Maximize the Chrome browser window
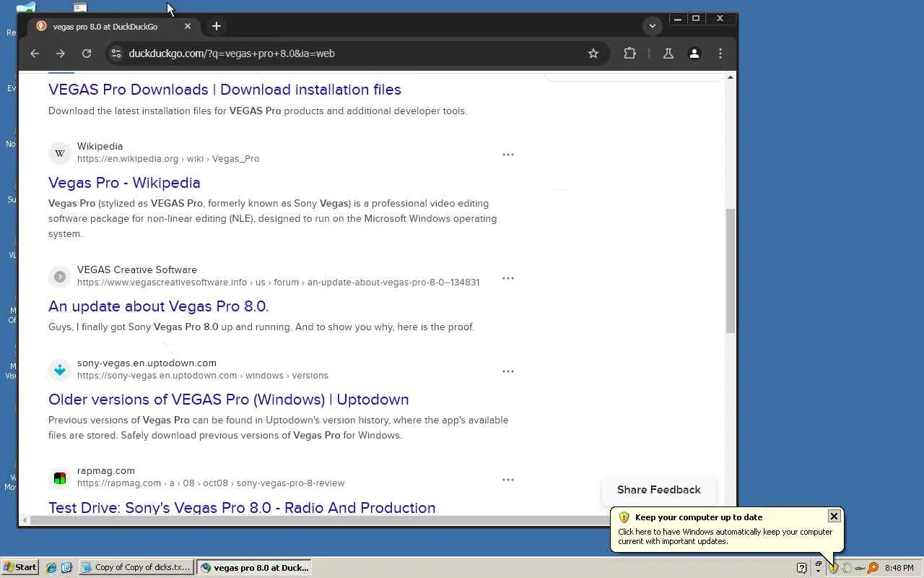924x578 pixels. [696, 19]
